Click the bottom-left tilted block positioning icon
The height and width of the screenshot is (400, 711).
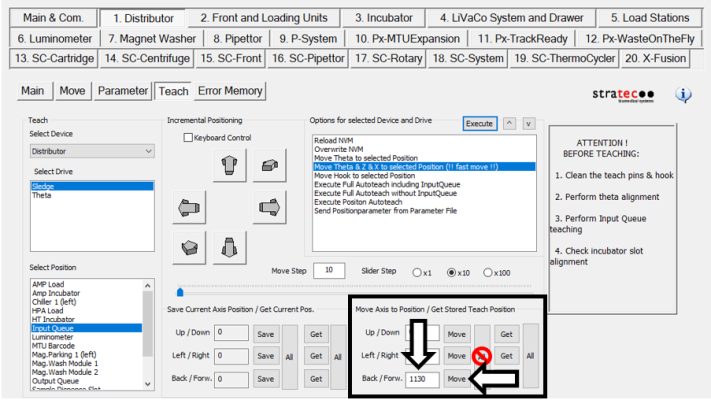click(187, 246)
